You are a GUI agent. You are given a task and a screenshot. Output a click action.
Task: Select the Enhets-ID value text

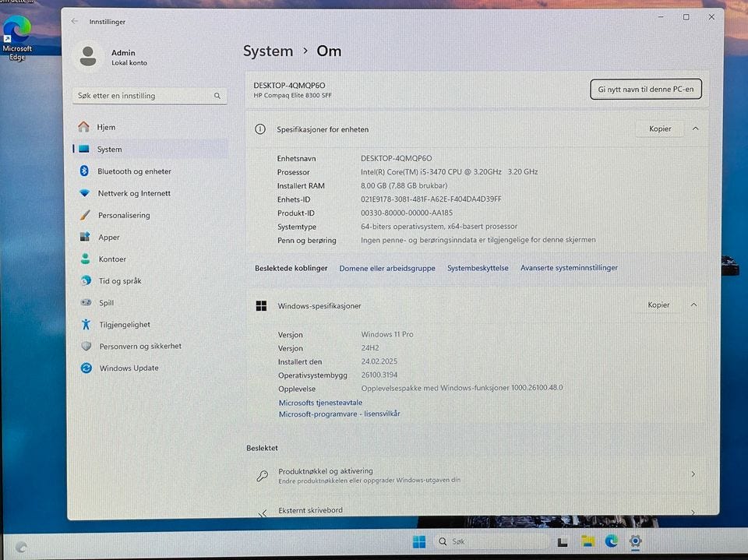tap(431, 199)
